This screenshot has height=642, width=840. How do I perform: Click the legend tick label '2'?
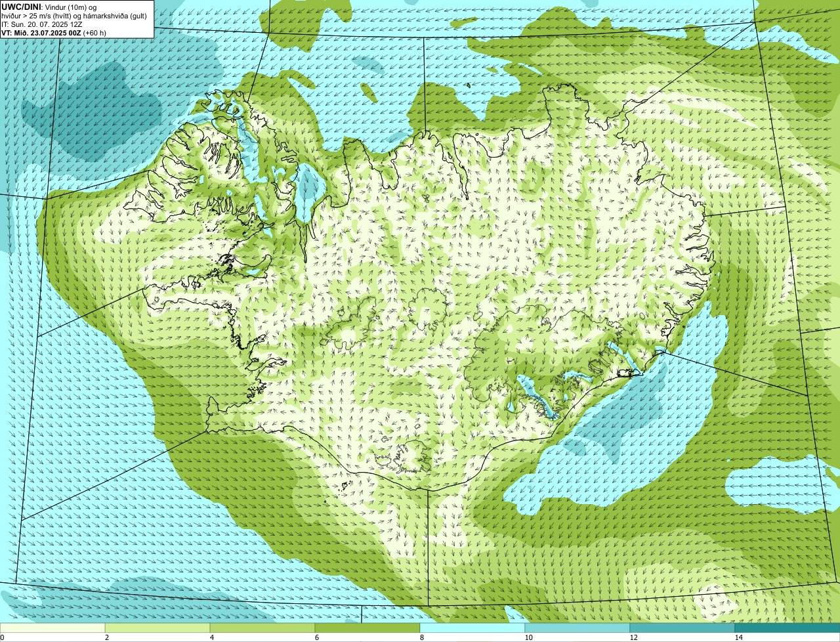click(x=106, y=637)
